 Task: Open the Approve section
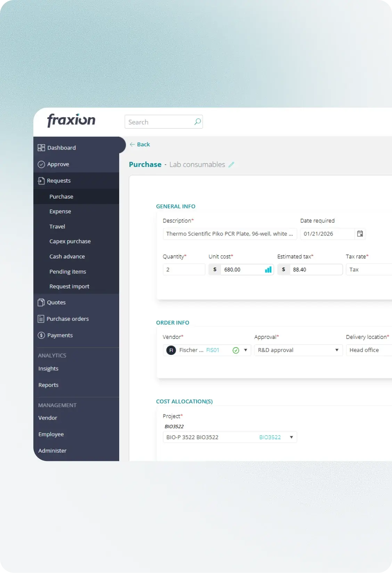coord(58,164)
